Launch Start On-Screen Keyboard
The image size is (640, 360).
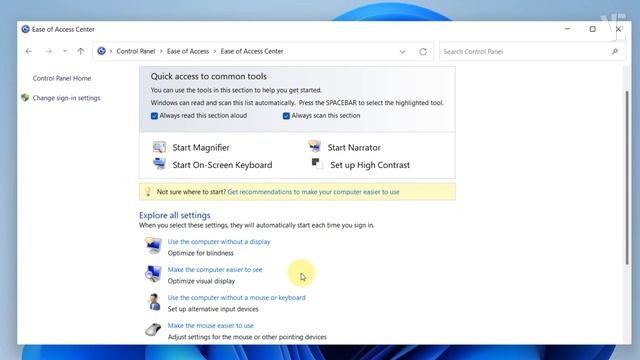(x=222, y=165)
